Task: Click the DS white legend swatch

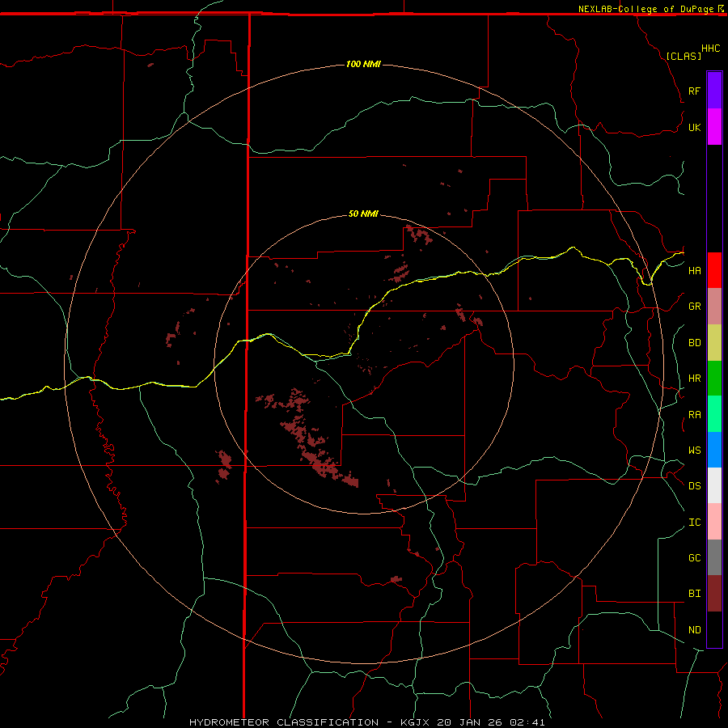Action: (x=714, y=485)
